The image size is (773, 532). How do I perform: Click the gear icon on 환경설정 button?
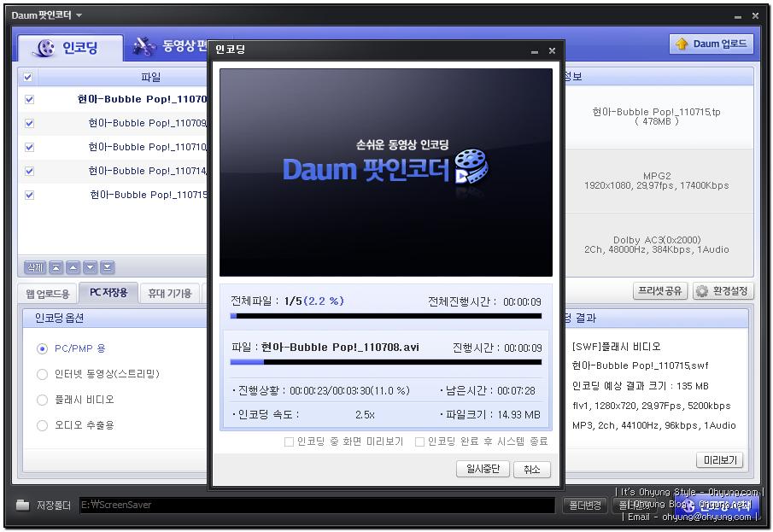click(x=702, y=291)
